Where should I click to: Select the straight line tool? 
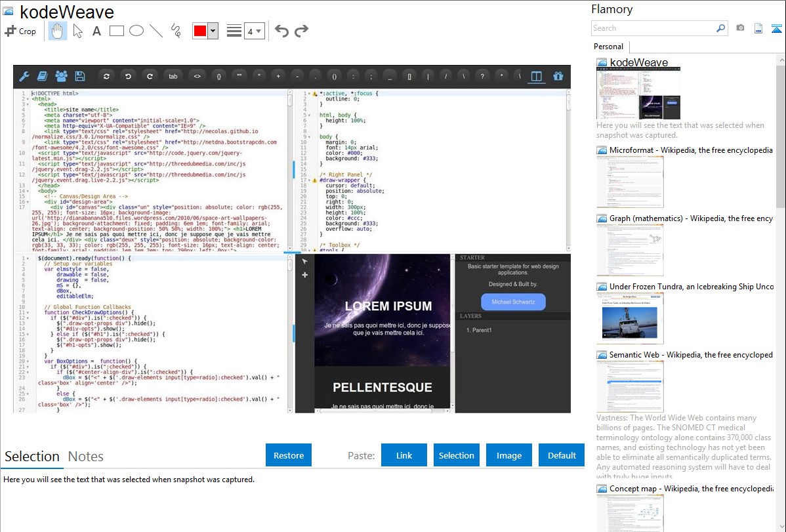156,31
